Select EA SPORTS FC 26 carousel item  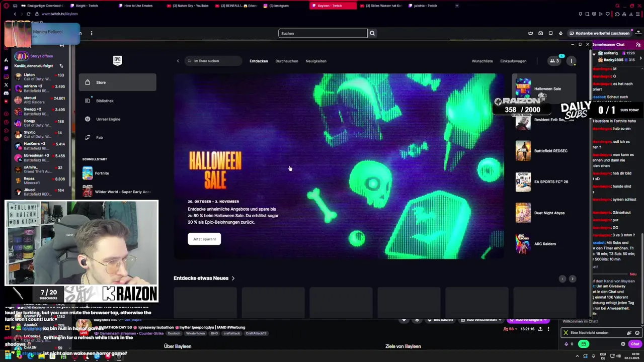pos(544,182)
